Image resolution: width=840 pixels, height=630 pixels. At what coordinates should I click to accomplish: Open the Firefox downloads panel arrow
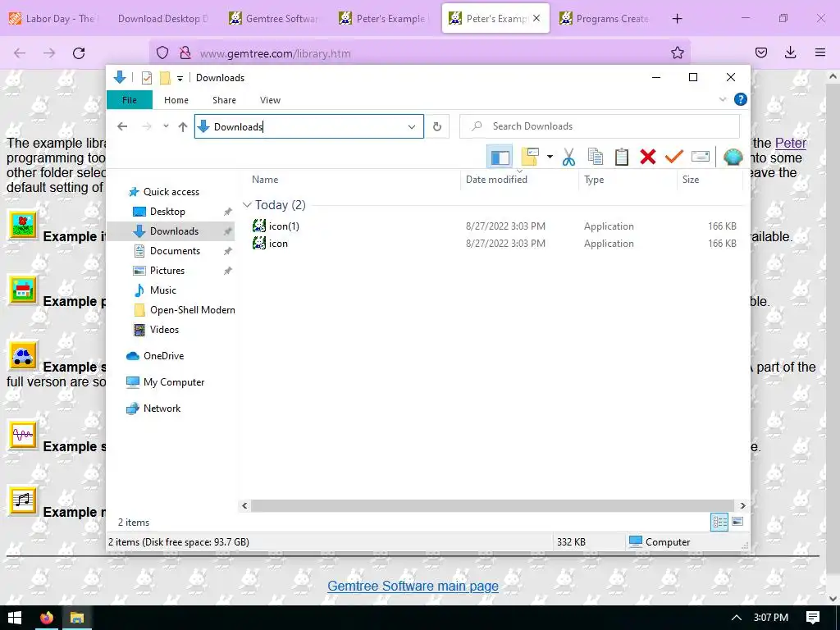click(790, 52)
